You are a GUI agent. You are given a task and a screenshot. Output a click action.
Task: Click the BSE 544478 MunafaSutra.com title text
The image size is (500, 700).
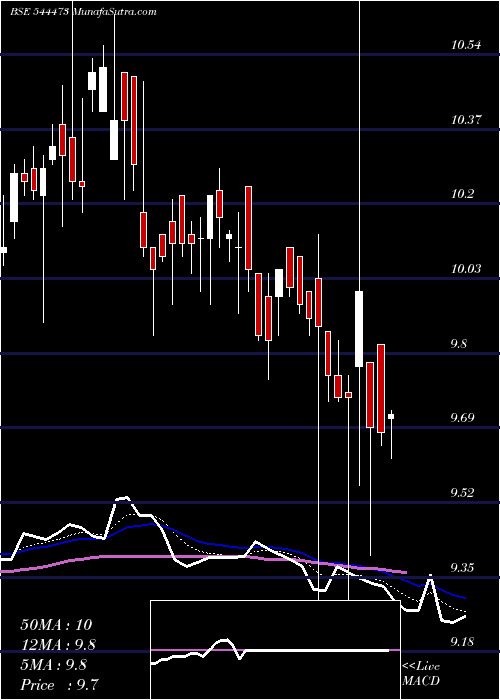tap(83, 12)
